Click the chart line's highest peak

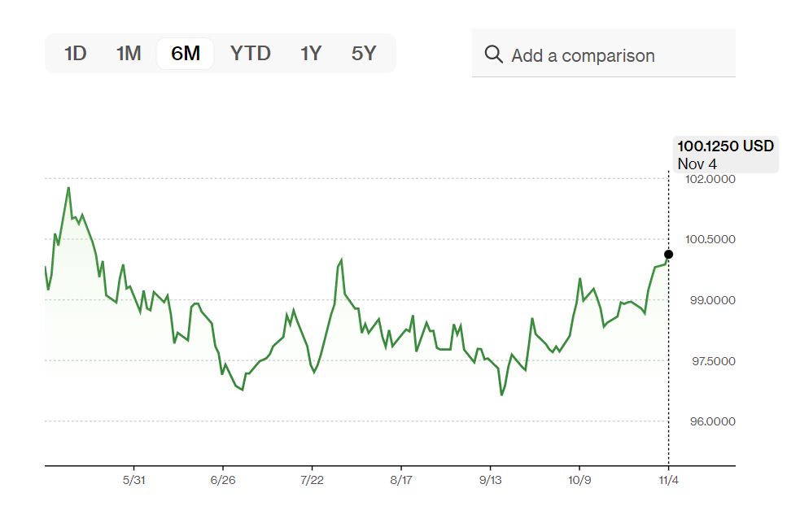point(68,188)
